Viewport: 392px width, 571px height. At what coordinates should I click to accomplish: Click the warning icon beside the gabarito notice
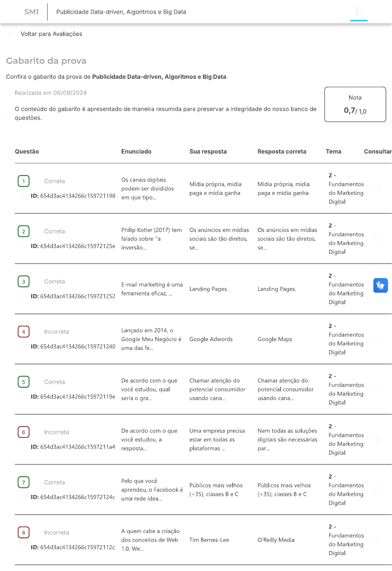tap(9, 114)
